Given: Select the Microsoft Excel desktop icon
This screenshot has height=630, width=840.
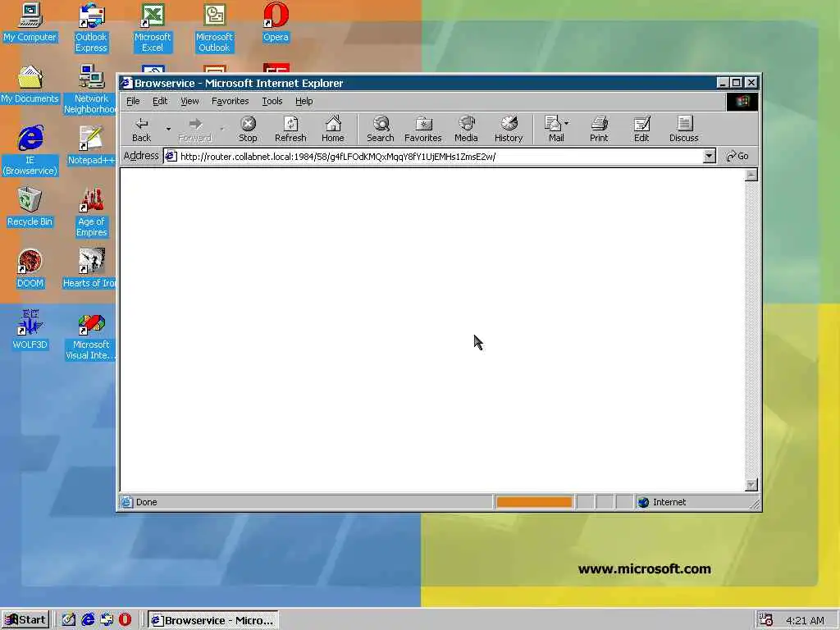Looking at the screenshot, I should pyautogui.click(x=152, y=28).
